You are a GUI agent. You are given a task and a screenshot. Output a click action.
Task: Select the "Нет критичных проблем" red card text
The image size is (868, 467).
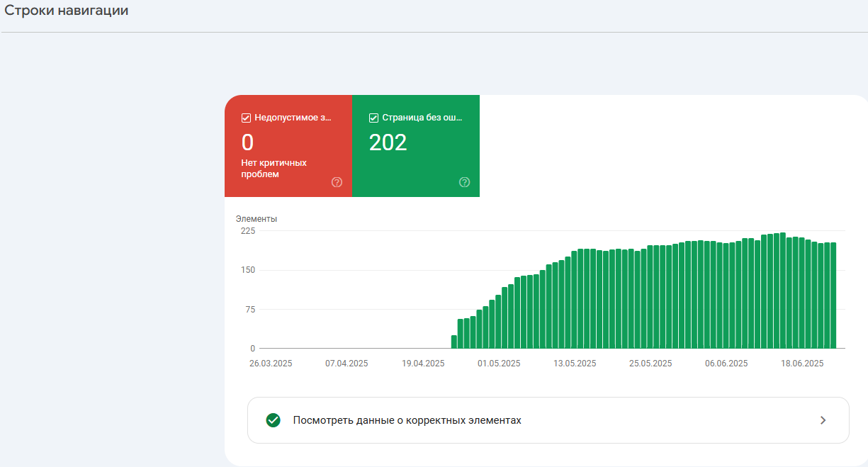click(x=274, y=168)
